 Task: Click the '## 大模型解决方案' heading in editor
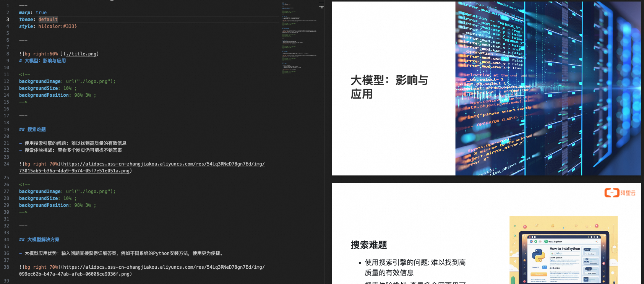tap(39, 240)
